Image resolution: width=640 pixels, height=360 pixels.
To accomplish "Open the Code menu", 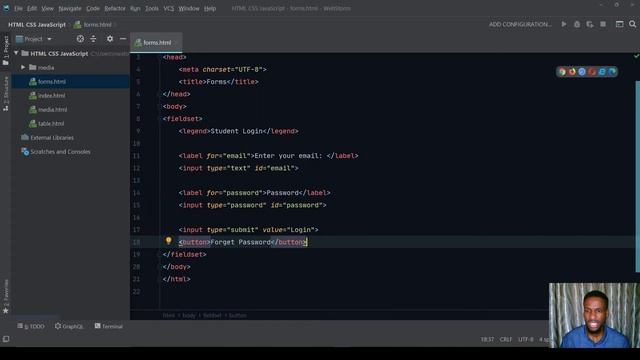I will (93, 8).
